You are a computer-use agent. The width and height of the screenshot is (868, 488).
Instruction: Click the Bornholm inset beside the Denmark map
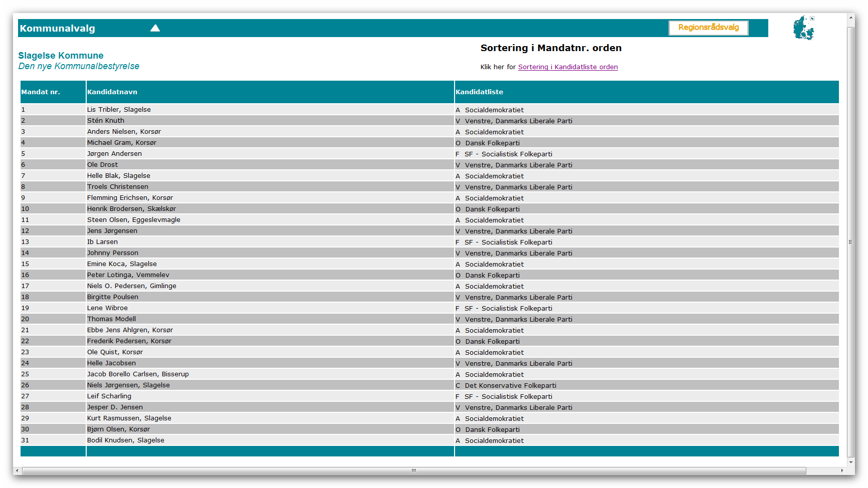click(x=812, y=19)
